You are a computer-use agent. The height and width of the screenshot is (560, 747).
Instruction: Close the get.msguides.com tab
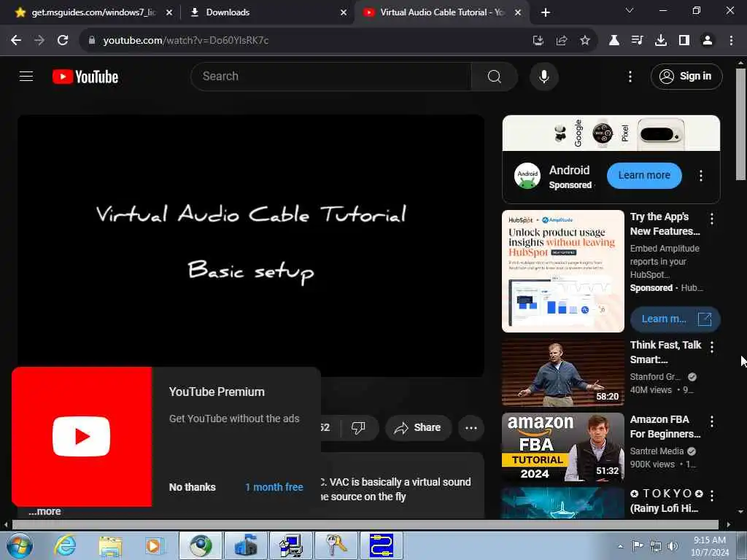169,12
